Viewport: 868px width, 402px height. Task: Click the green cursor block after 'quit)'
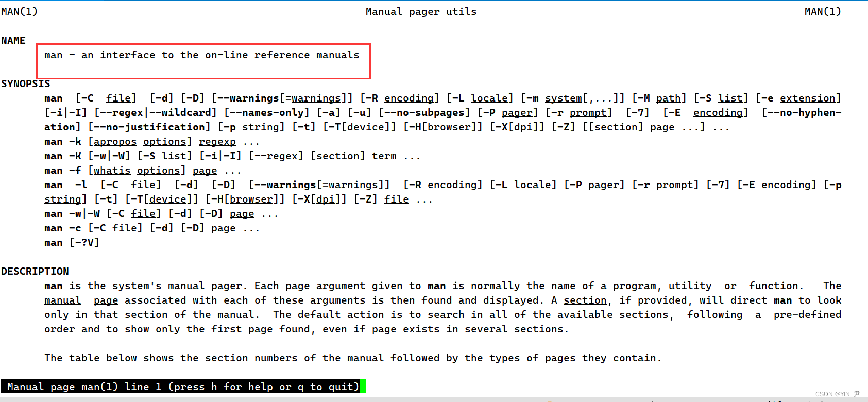pos(363,386)
